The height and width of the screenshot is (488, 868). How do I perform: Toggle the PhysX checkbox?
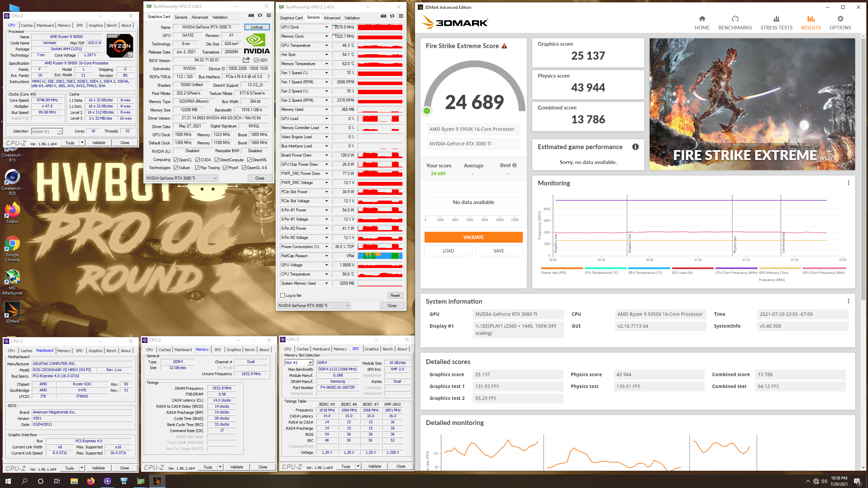[x=225, y=168]
